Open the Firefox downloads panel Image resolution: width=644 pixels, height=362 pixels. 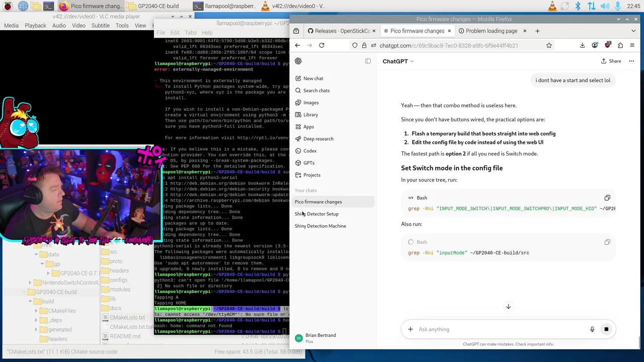pos(582,45)
